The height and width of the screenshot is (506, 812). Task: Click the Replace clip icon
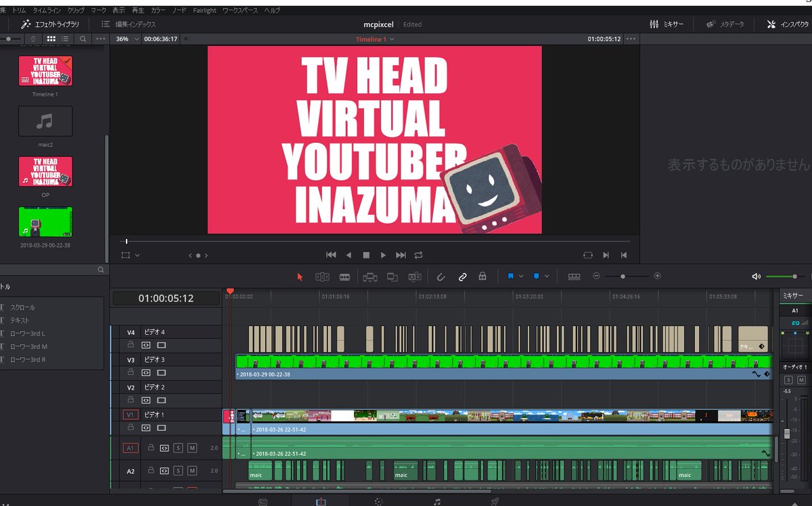415,277
